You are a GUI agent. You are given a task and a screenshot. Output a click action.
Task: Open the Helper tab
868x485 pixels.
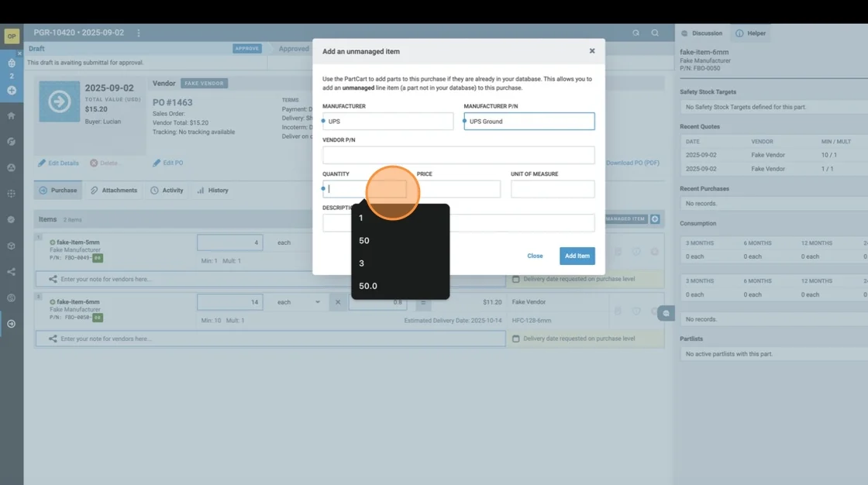click(750, 33)
